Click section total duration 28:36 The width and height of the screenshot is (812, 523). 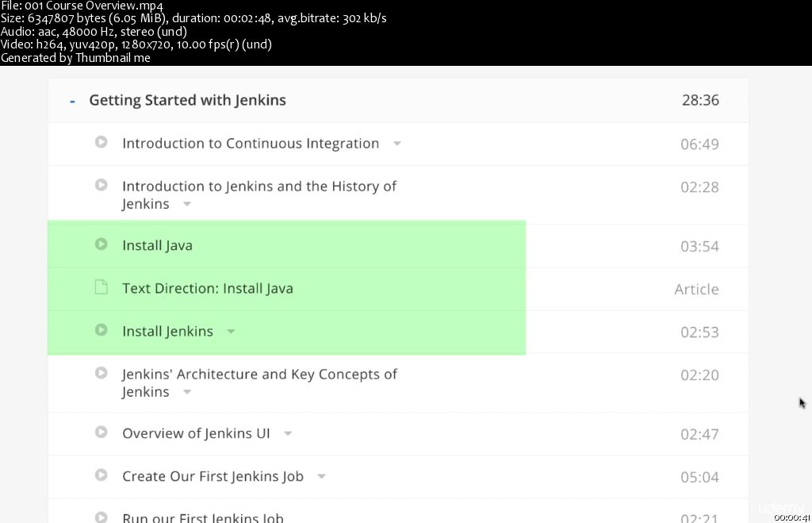tap(700, 100)
